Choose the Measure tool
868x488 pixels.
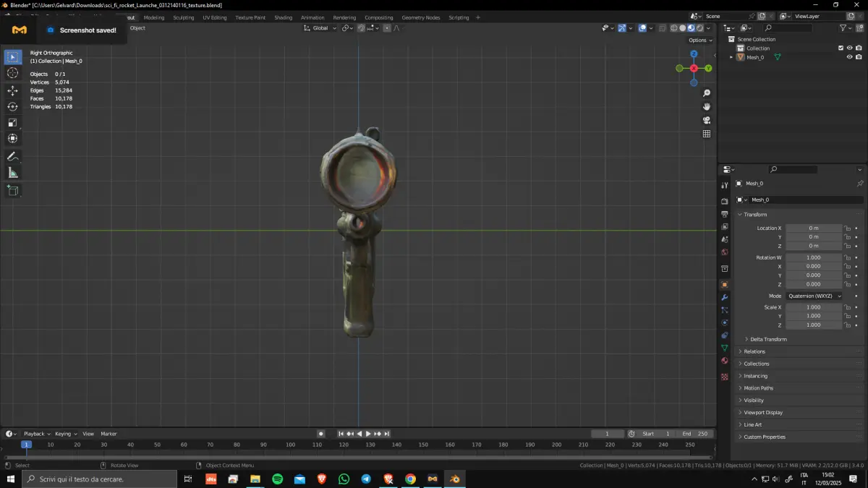[12, 172]
